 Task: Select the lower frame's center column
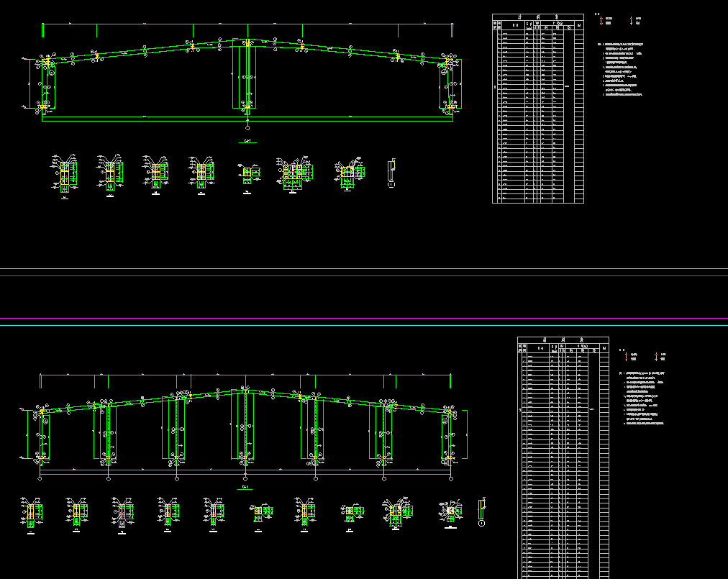[x=246, y=428]
